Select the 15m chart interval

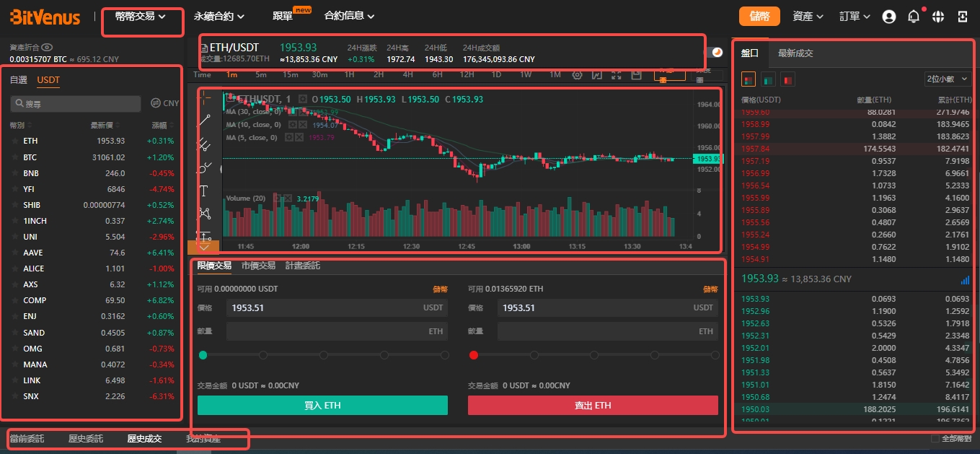(x=291, y=74)
